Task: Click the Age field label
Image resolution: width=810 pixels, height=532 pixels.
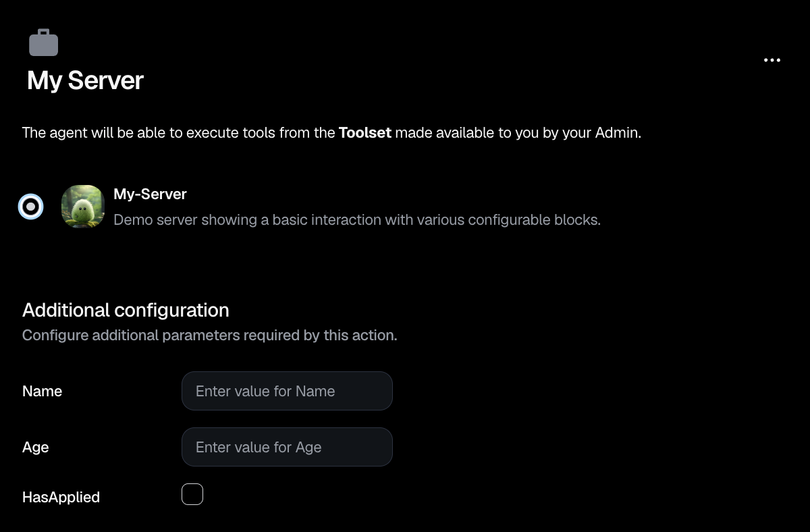Action: click(35, 448)
